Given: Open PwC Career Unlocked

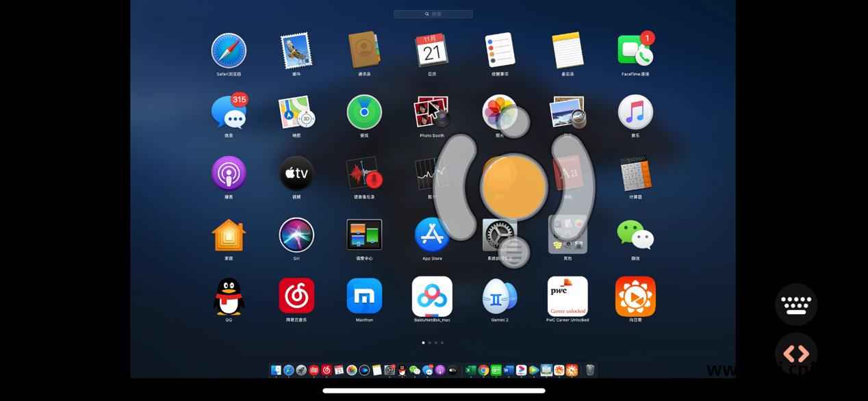Looking at the screenshot, I should [x=567, y=296].
